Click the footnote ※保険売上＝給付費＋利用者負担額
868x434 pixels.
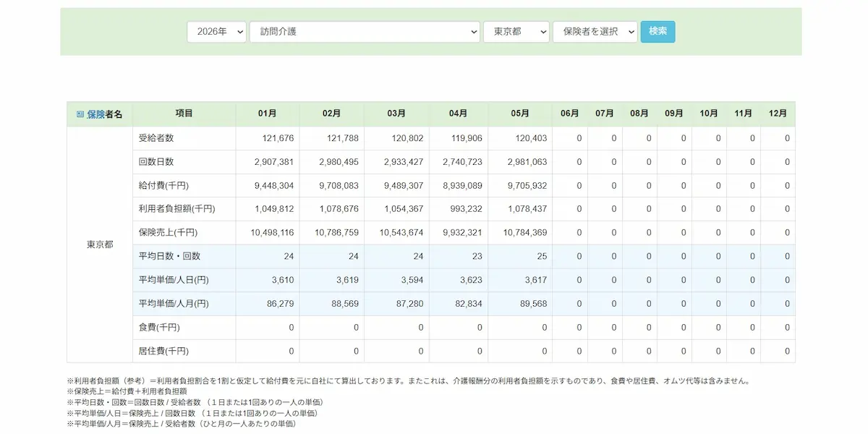(x=127, y=391)
